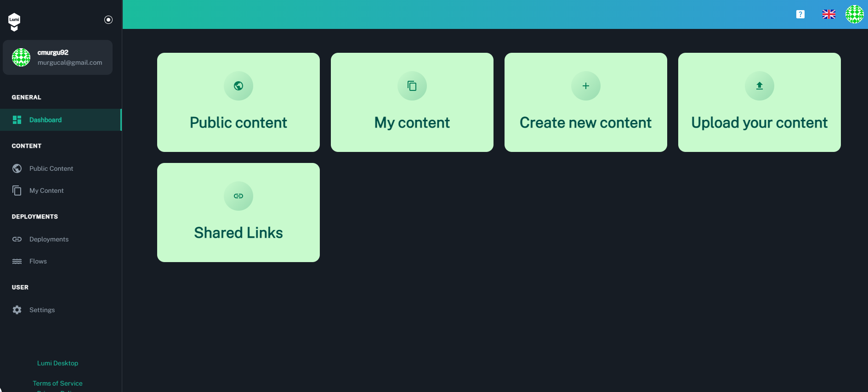Toggle the sidebar collapse circle button
This screenshot has height=392, width=868.
[108, 20]
